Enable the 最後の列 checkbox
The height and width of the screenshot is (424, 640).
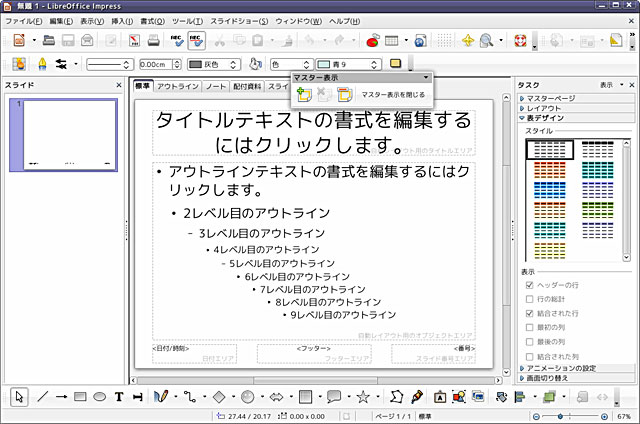[529, 341]
